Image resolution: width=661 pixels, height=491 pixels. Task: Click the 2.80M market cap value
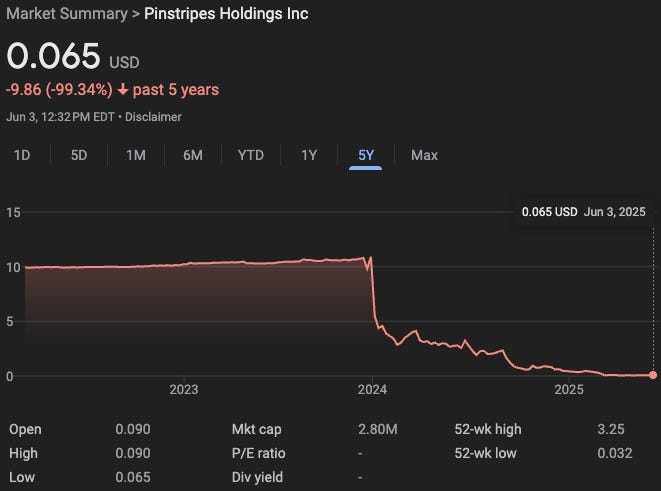tap(378, 429)
